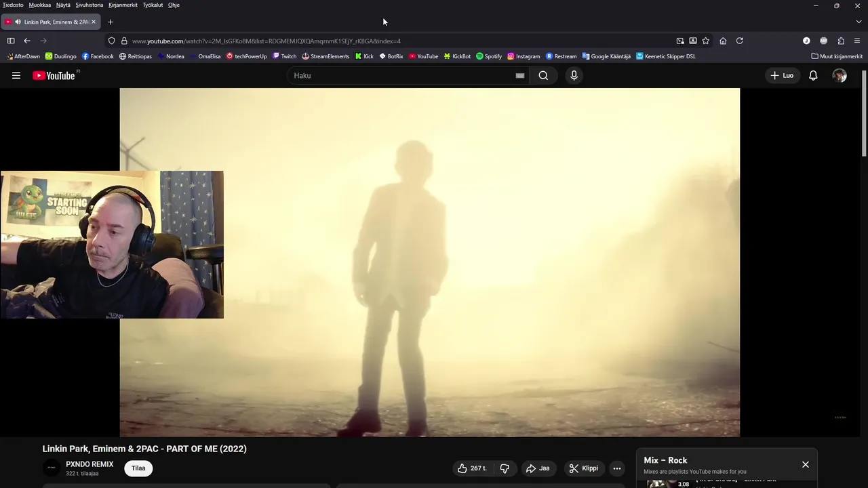Screen dimensions: 868x488
Task: Open the OmaElisa bookmark
Action: coord(205,56)
